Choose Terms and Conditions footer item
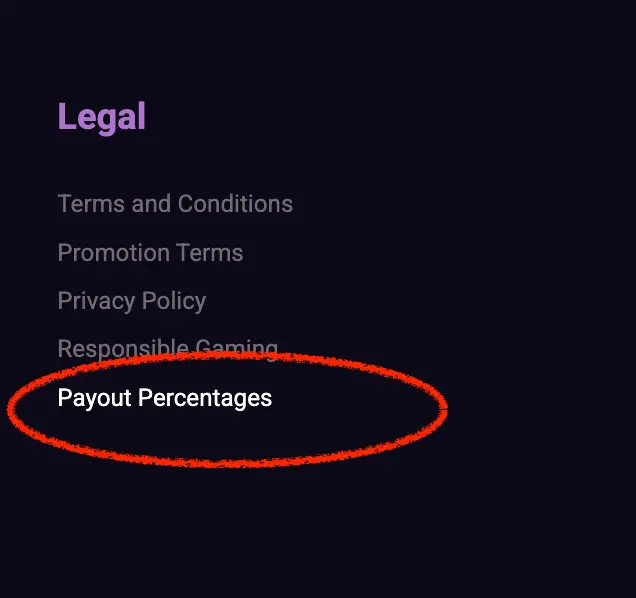636x598 pixels. [175, 204]
